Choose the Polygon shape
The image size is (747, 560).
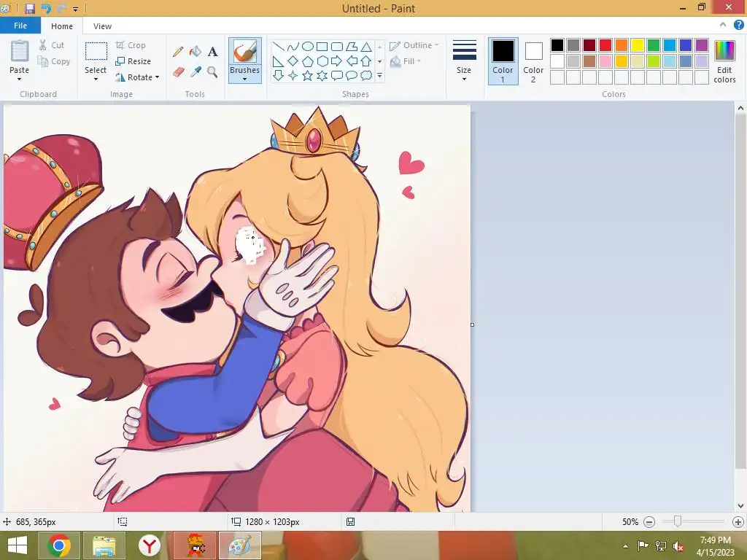click(x=352, y=46)
